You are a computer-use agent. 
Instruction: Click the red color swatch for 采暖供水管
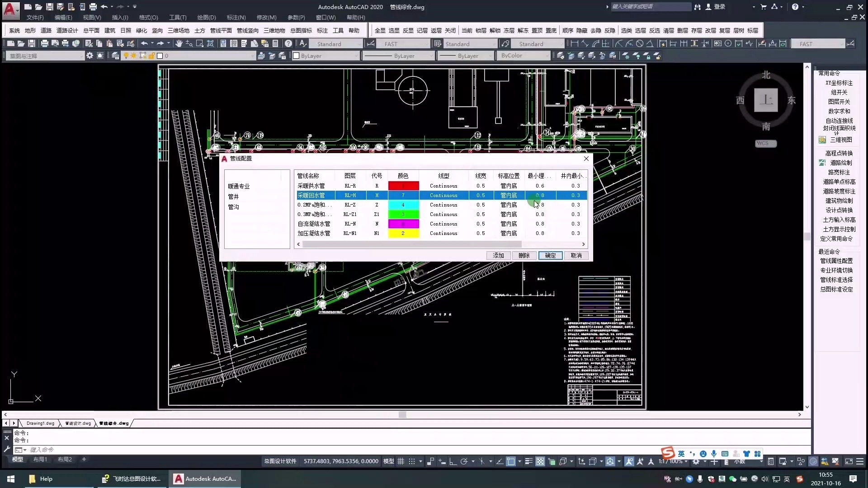click(403, 186)
